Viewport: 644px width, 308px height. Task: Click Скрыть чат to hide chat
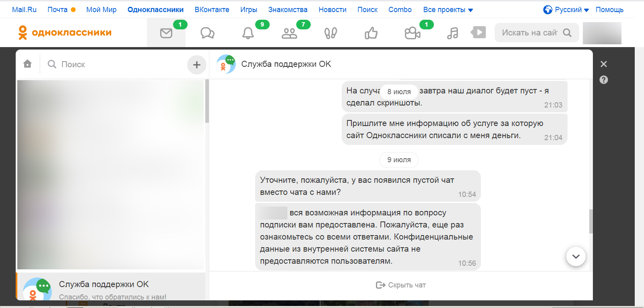tap(401, 285)
